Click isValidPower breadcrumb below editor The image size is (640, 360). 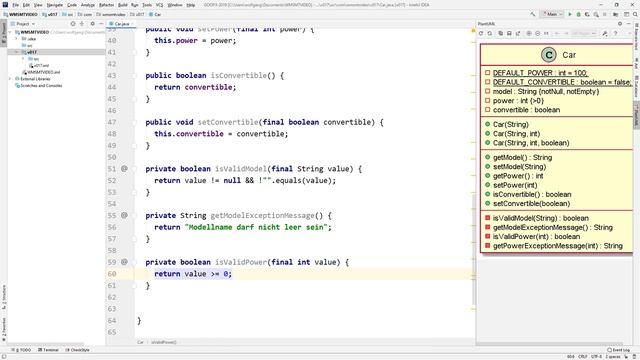pos(164,342)
